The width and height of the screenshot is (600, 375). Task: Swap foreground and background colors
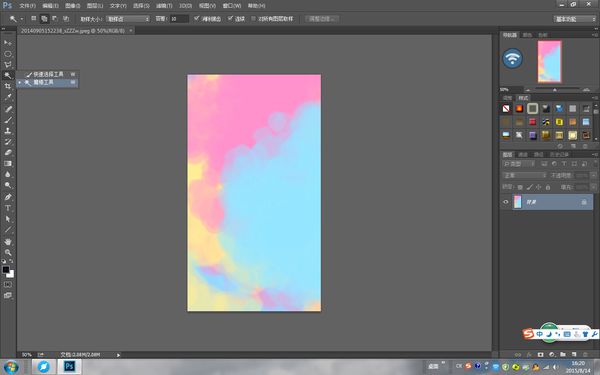point(11,261)
